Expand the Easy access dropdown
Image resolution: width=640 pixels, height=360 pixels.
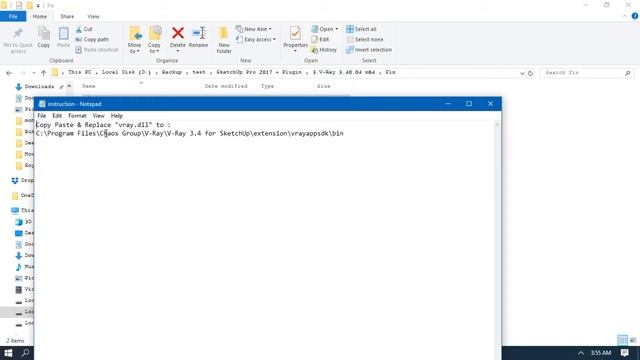coord(256,40)
